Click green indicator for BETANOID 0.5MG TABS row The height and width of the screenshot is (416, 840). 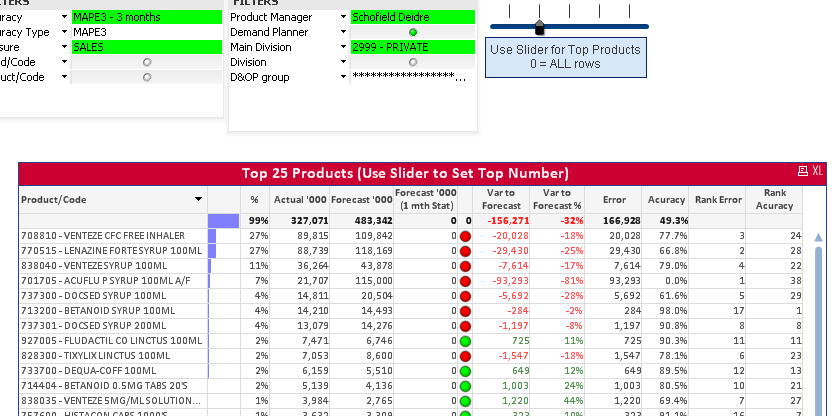coord(465,386)
